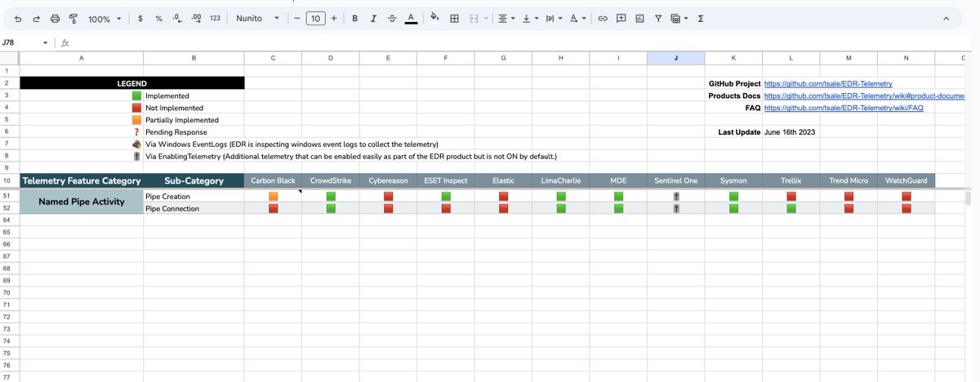Decrease decimal places
The image size is (980, 382).
pos(177,18)
